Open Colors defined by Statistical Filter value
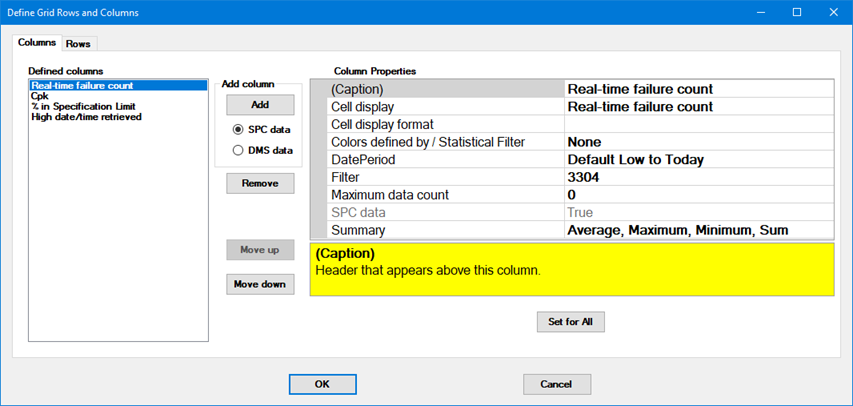 (x=696, y=142)
